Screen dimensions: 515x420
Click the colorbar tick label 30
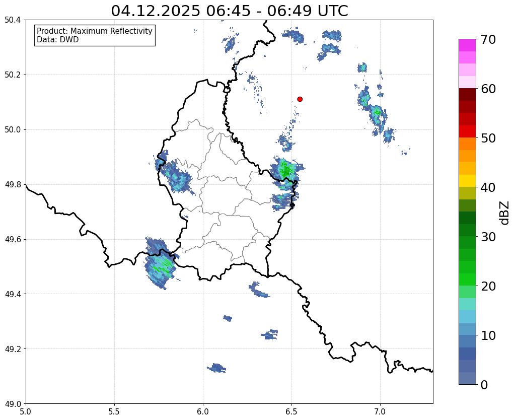[x=488, y=237]
